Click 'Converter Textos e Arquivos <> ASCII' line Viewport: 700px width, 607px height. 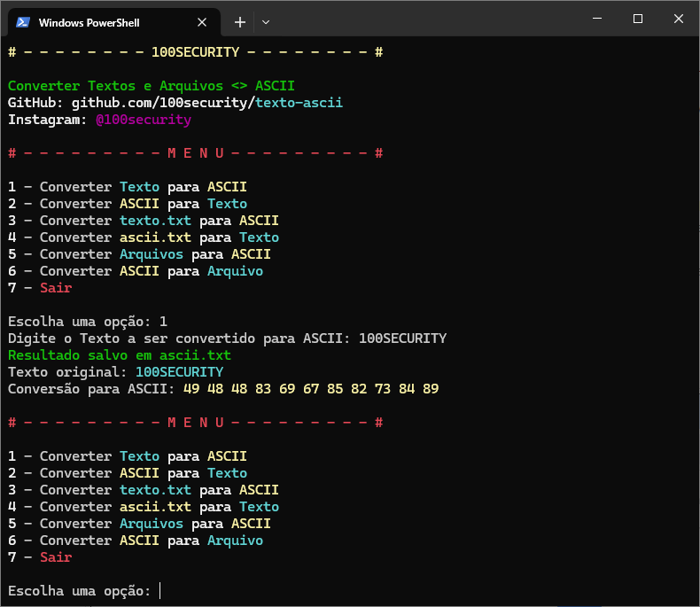click(x=152, y=86)
